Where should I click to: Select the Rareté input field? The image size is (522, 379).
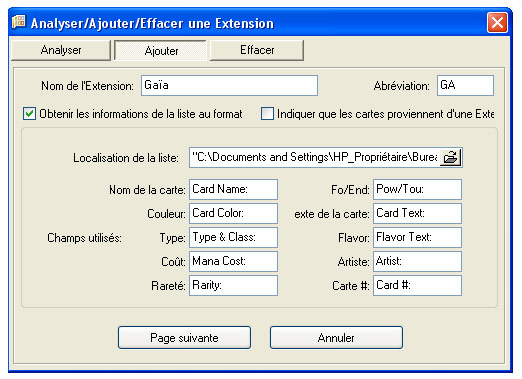pos(233,285)
